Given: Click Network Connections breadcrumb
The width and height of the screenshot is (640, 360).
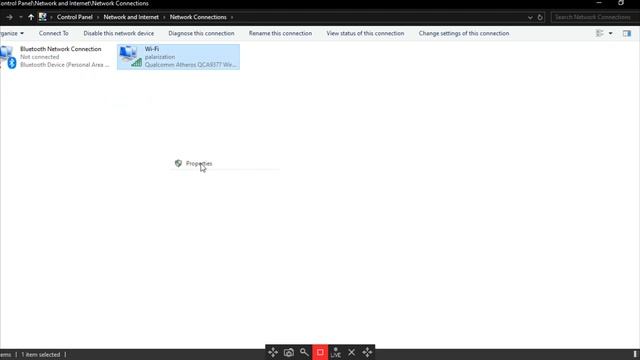Looking at the screenshot, I should [x=198, y=17].
